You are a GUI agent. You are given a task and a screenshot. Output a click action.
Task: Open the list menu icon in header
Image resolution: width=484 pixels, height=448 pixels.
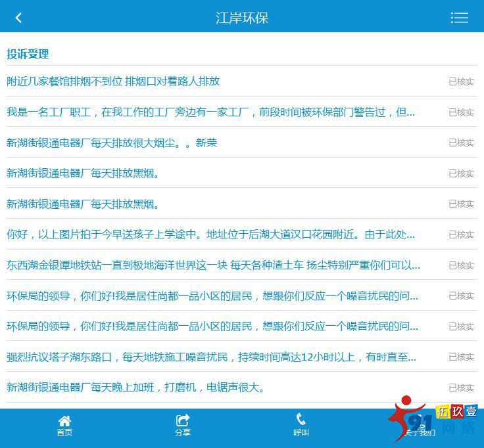pyautogui.click(x=459, y=18)
